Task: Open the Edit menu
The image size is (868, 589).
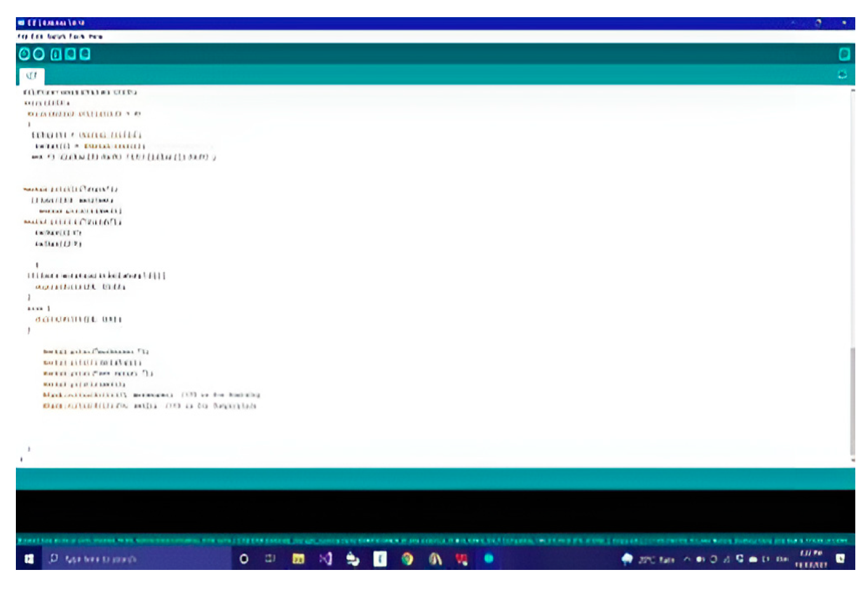Action: coord(37,37)
